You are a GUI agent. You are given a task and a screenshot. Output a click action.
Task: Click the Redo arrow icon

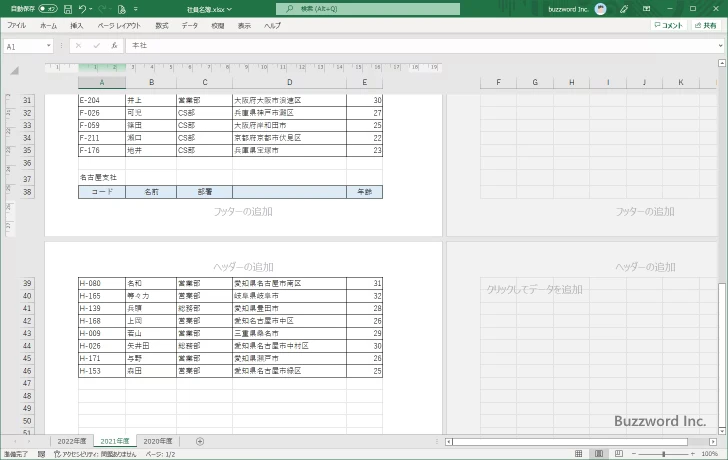coord(103,9)
